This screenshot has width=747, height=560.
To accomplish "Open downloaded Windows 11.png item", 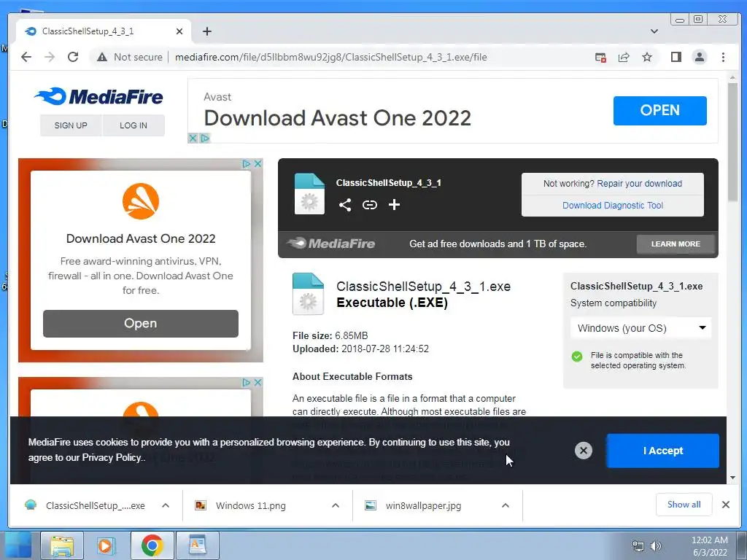I will point(241,505).
